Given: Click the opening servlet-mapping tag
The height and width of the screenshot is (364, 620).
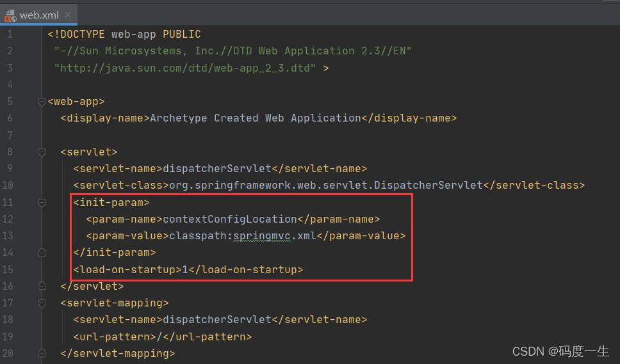Looking at the screenshot, I should pos(115,303).
